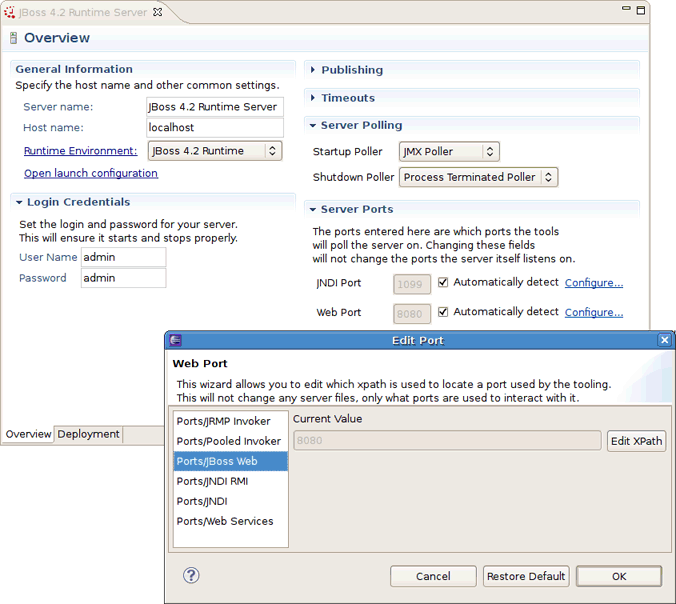Expand the Timeouts section
The height and width of the screenshot is (604, 676).
[x=347, y=98]
